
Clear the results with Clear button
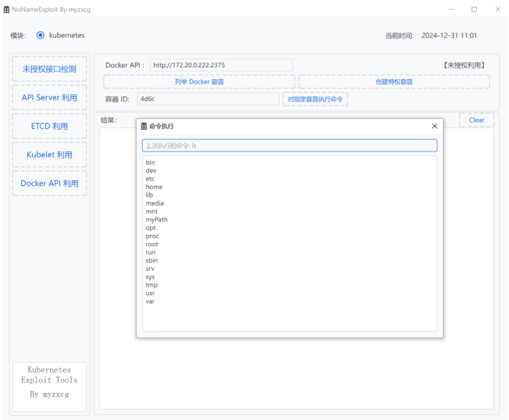[x=477, y=120]
